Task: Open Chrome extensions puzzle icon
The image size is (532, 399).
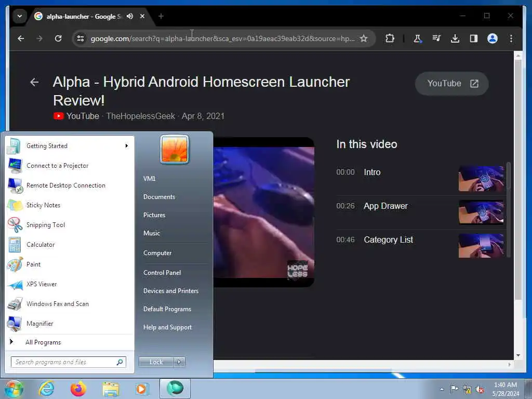Action: coord(390,38)
